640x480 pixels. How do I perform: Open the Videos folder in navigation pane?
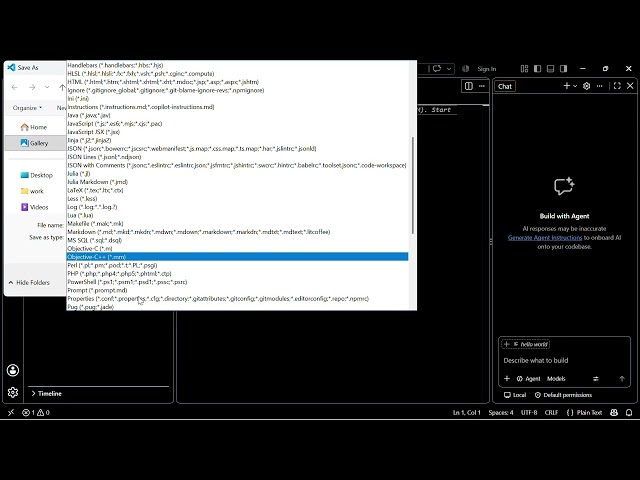(34, 207)
